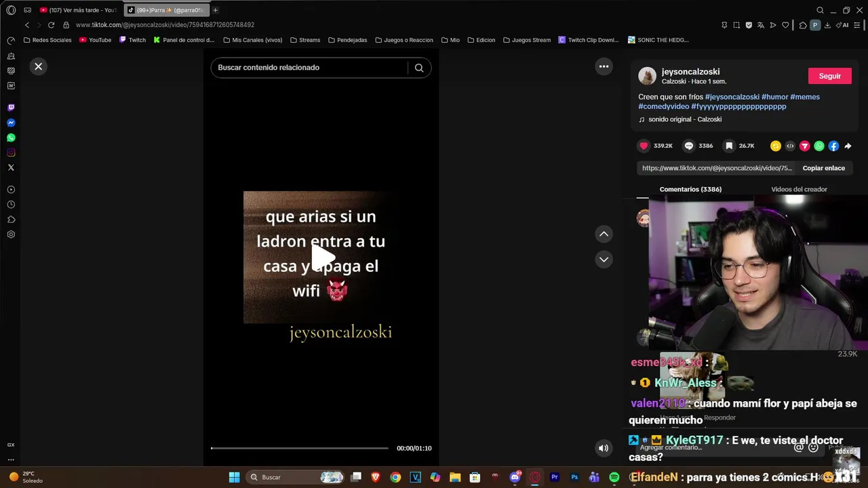Bookmark the video with 26.7K saves
Viewport: 868px width, 488px height.
(729, 146)
